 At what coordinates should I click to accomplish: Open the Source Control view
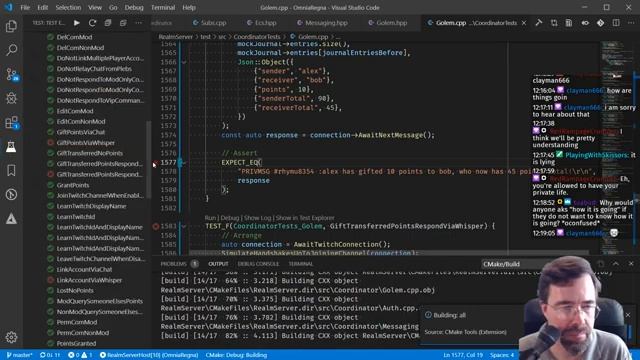tap(11, 74)
